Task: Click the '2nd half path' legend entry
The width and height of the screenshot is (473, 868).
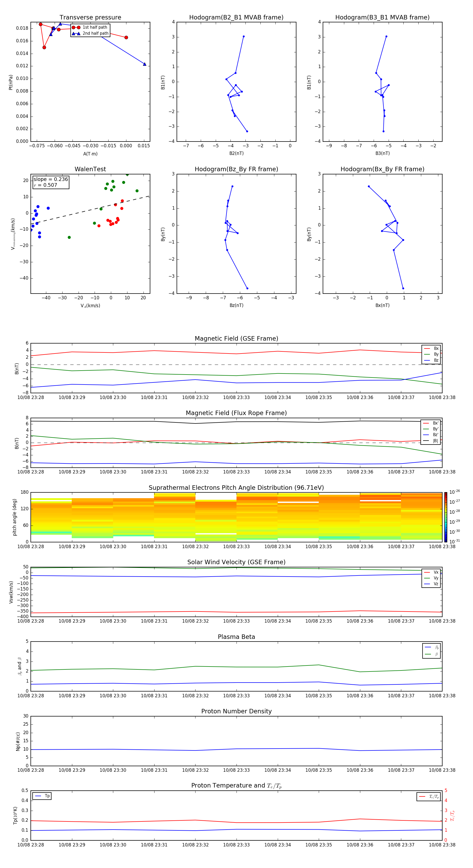Action: point(90,33)
